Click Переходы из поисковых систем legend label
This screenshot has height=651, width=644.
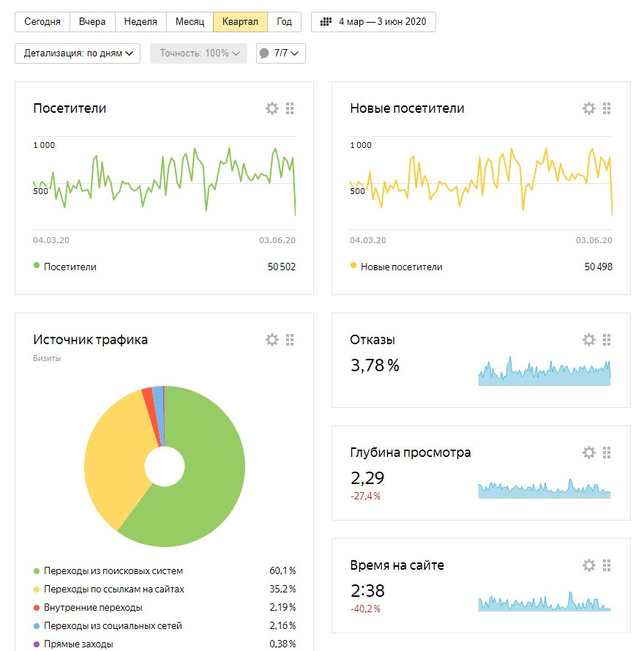[113, 571]
